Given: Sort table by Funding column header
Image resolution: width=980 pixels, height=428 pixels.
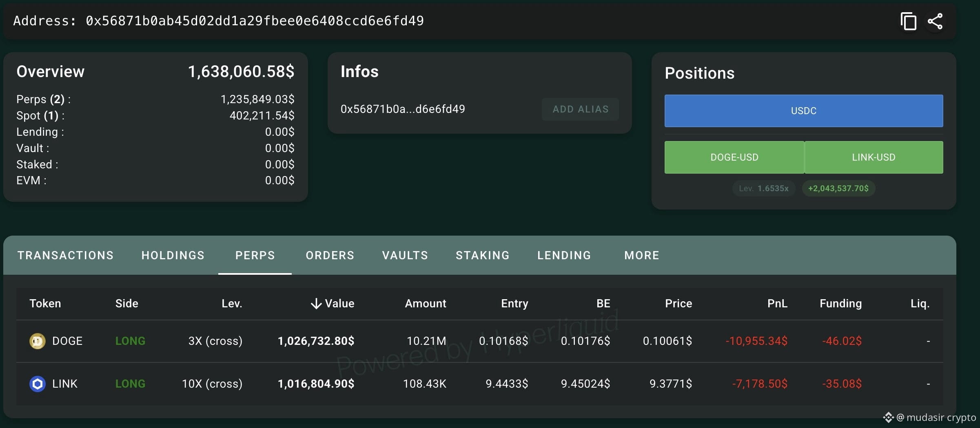Looking at the screenshot, I should point(840,304).
